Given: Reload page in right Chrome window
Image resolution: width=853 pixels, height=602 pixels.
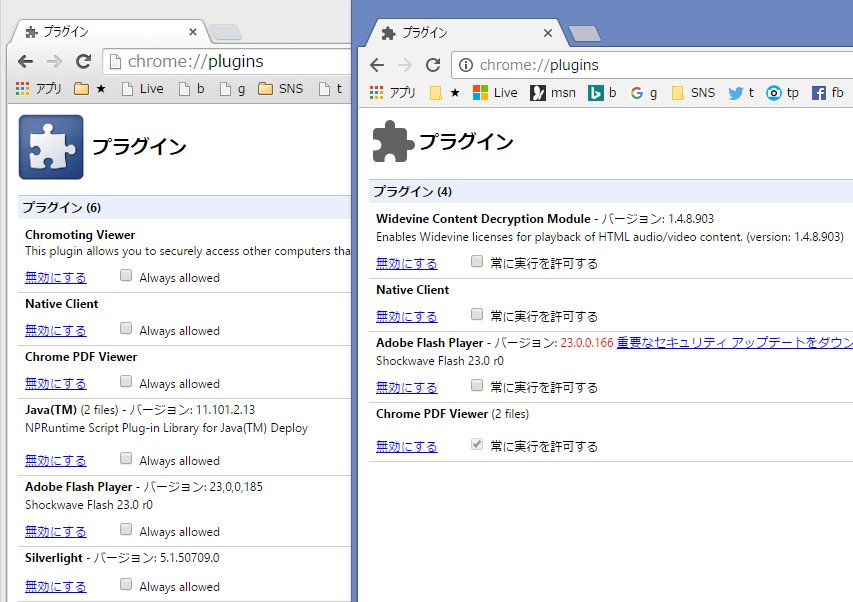Looking at the screenshot, I should click(x=433, y=65).
